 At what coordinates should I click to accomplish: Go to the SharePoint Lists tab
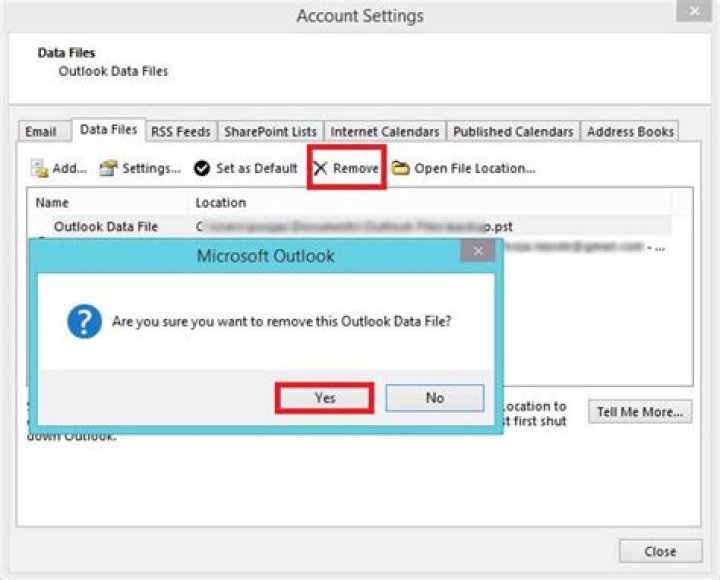(x=270, y=132)
